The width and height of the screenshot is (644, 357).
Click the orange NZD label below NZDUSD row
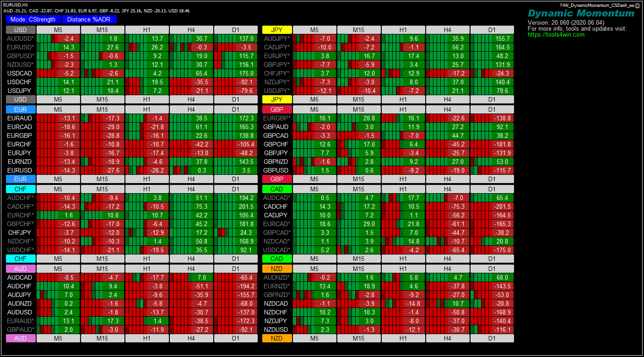[277, 338]
